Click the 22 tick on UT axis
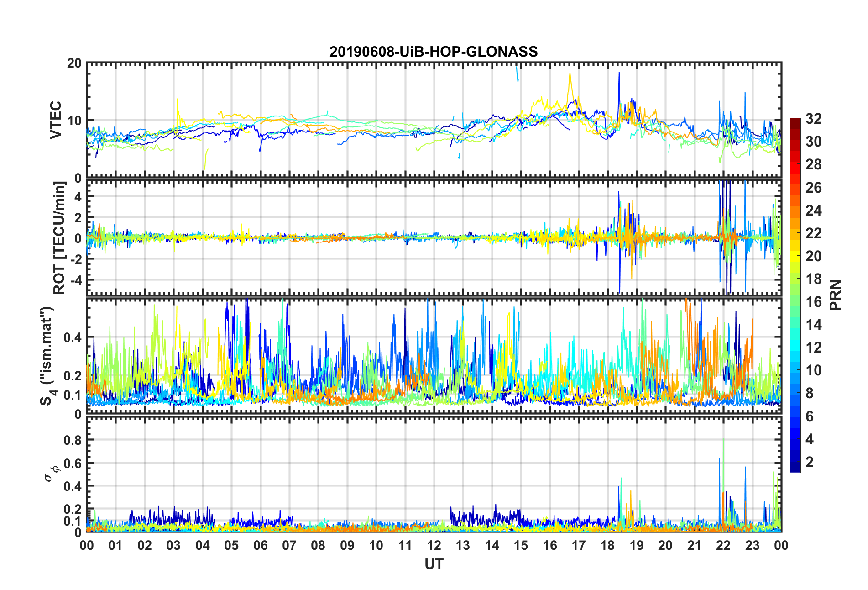Screen dimensions: 868x590 [723, 546]
